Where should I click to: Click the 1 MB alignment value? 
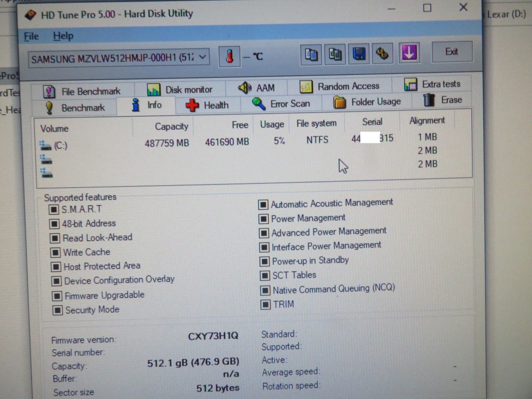[x=427, y=137]
